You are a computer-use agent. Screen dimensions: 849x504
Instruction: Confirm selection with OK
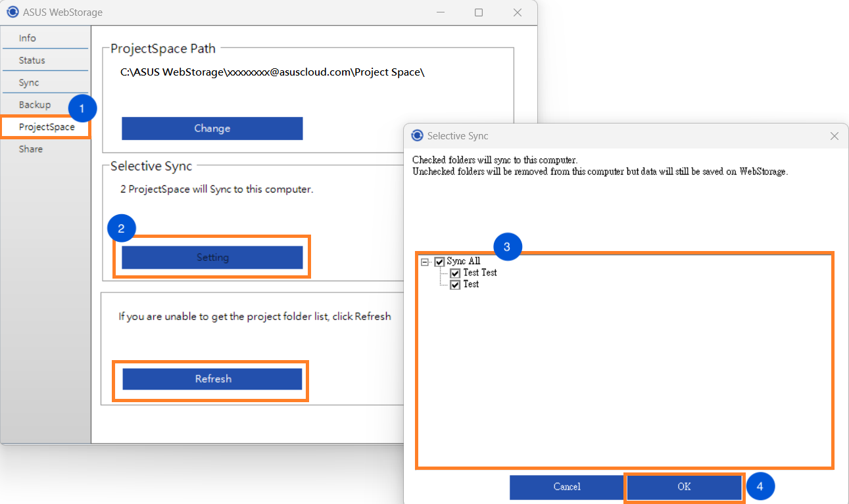(683, 487)
